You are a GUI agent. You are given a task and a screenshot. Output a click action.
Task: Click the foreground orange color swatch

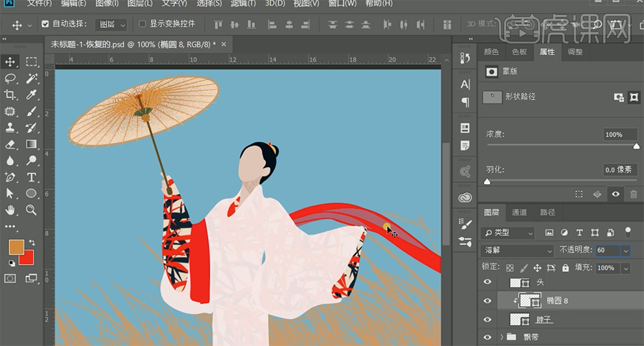16,247
